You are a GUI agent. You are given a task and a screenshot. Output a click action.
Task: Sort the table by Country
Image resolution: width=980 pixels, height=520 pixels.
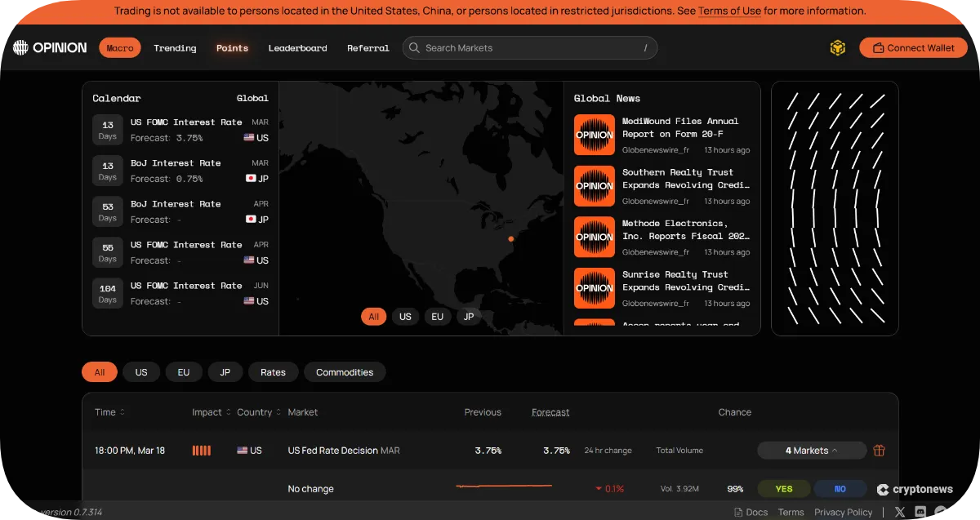coord(259,412)
